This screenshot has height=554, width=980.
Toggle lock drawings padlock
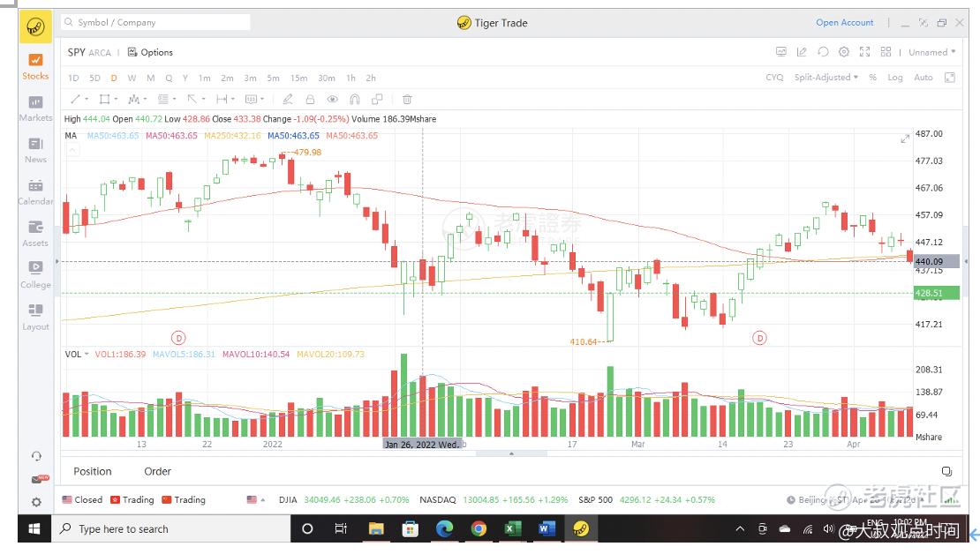click(x=310, y=100)
